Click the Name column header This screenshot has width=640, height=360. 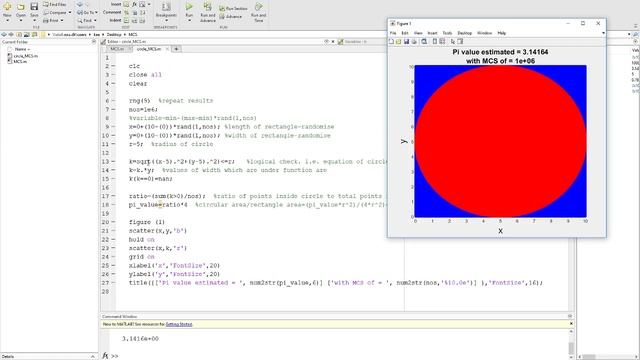(22, 49)
